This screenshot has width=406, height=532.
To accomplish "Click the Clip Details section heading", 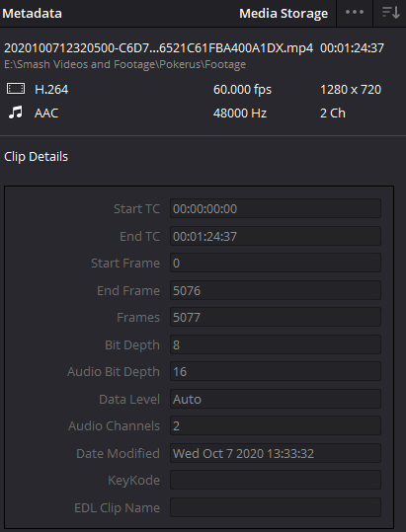I will [36, 157].
